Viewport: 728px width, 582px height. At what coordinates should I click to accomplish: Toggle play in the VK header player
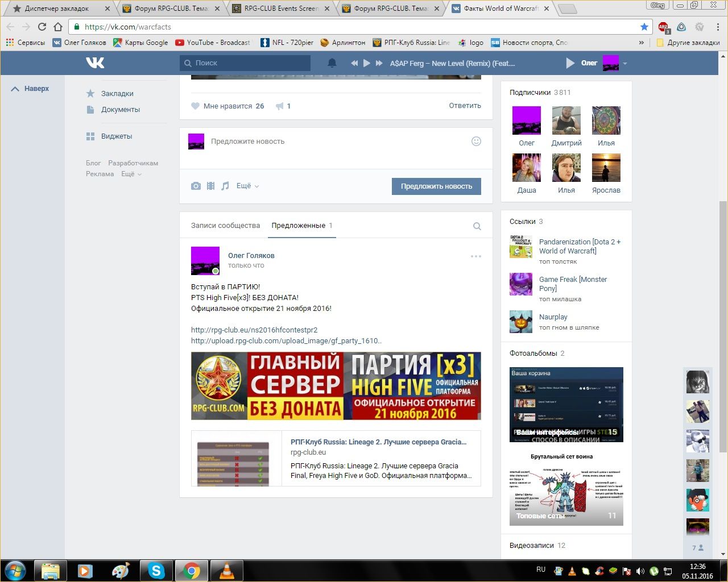pyautogui.click(x=367, y=63)
